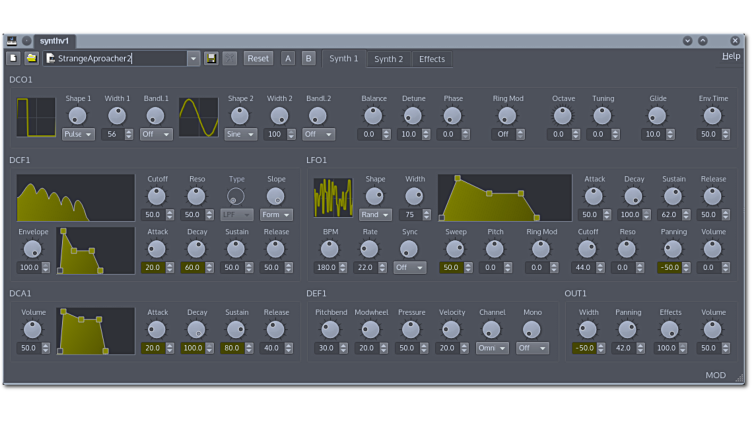Open the Effects tab
This screenshot has width=752, height=423.
point(432,59)
